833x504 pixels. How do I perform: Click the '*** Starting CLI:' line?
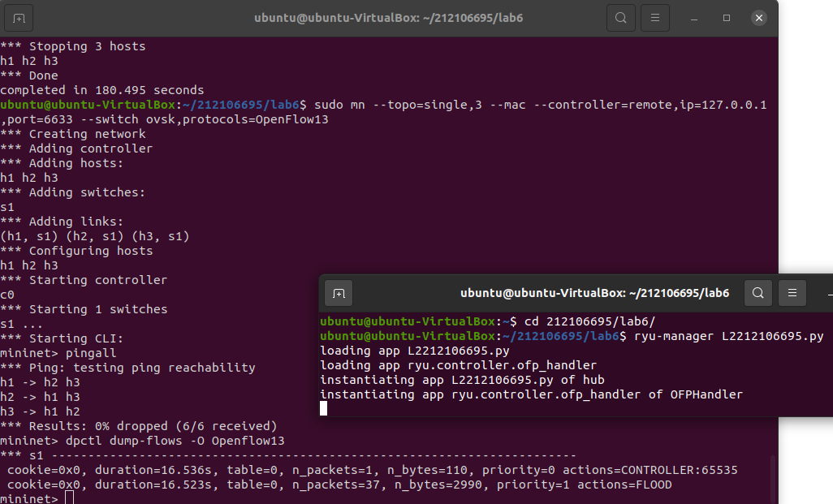62,338
